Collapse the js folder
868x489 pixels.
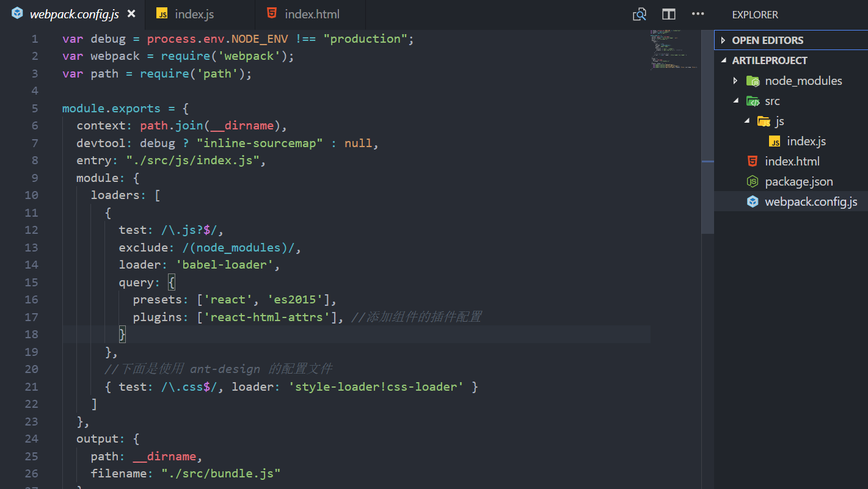tap(746, 120)
